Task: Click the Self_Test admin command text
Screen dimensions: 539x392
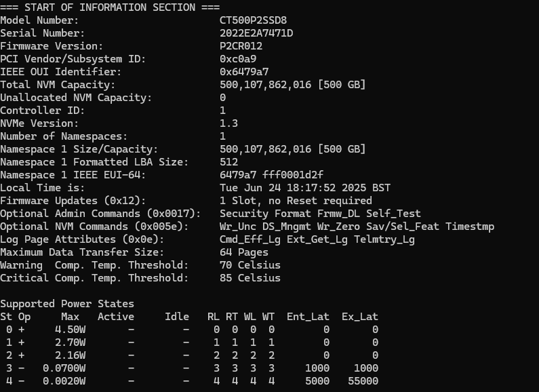Action: pos(393,214)
